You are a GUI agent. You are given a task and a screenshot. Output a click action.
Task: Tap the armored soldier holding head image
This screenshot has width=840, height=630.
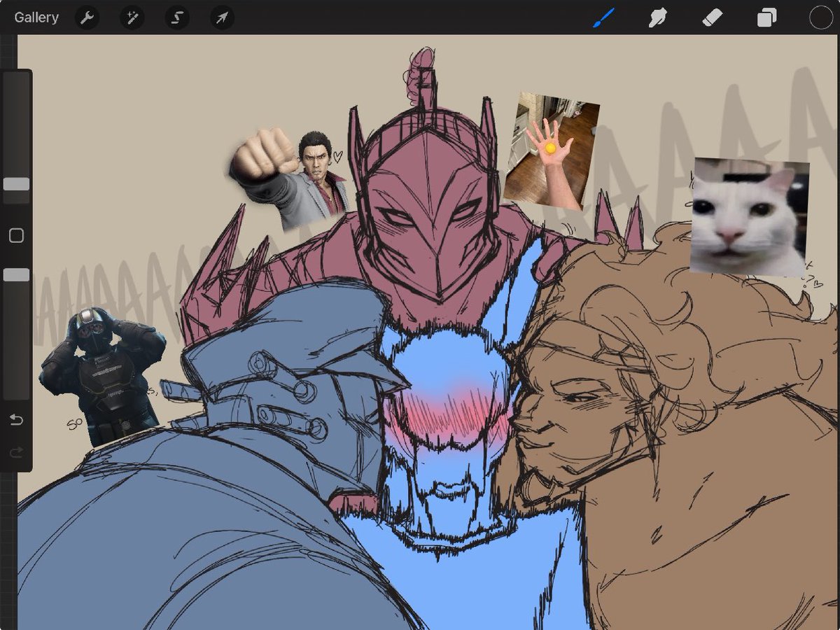[x=101, y=376]
